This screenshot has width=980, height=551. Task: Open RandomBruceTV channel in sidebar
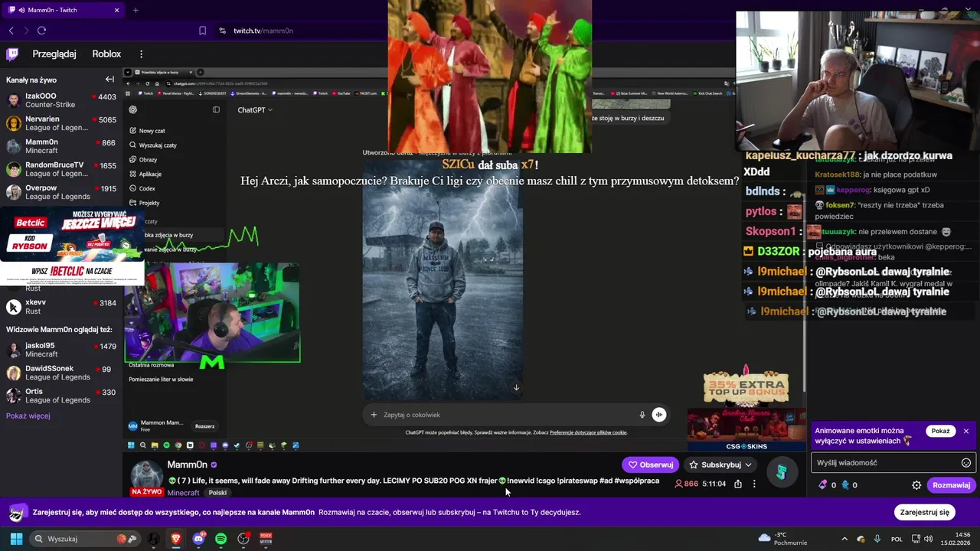point(60,169)
